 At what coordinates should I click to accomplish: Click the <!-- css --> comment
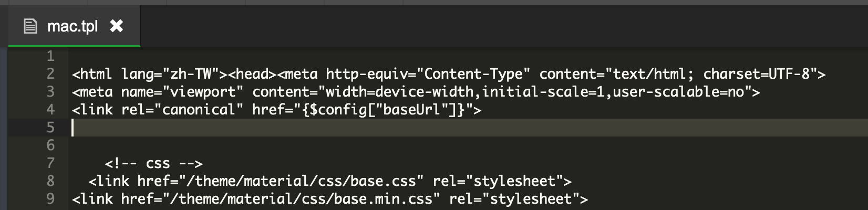153,163
